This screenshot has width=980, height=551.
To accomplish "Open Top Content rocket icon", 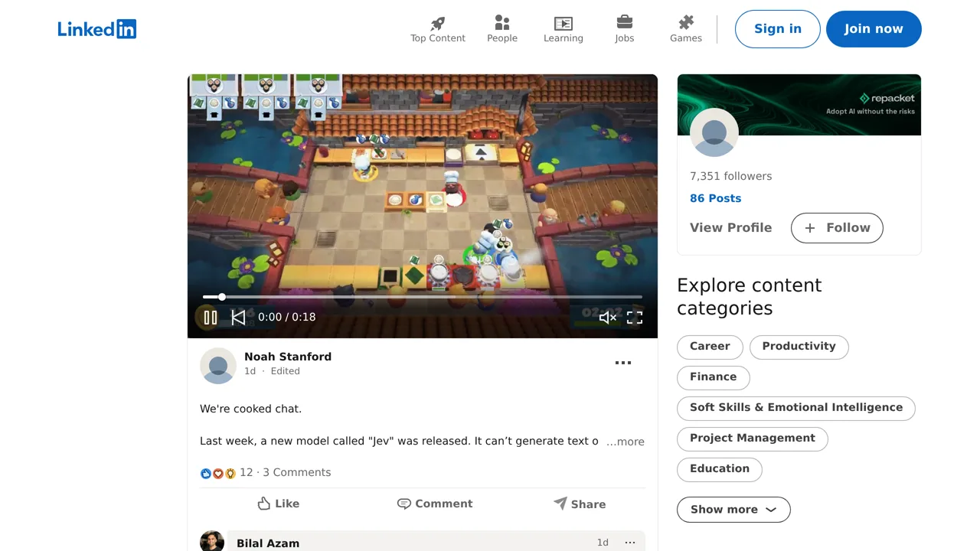I will point(438,23).
